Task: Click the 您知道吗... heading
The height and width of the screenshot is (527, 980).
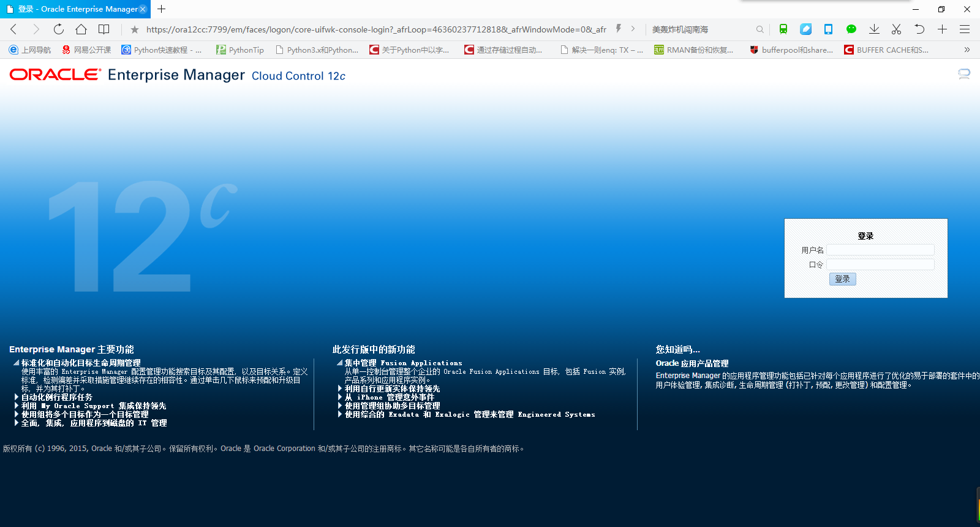Action: (x=677, y=349)
